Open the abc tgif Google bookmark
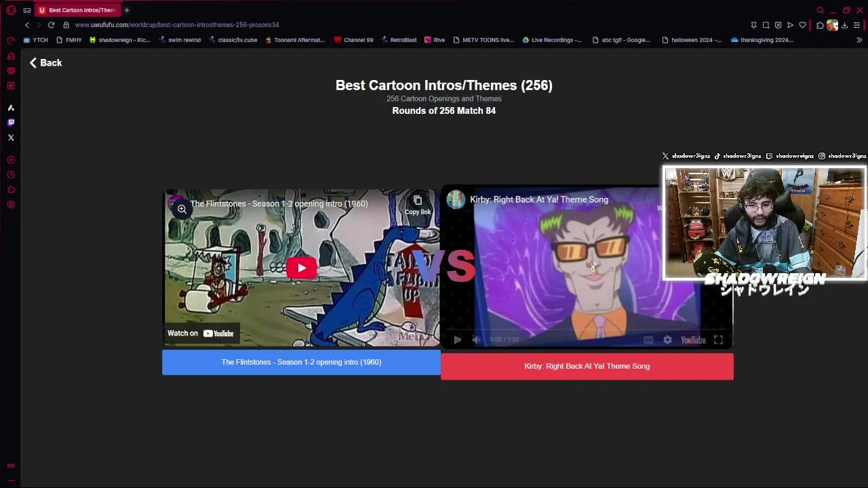 620,40
